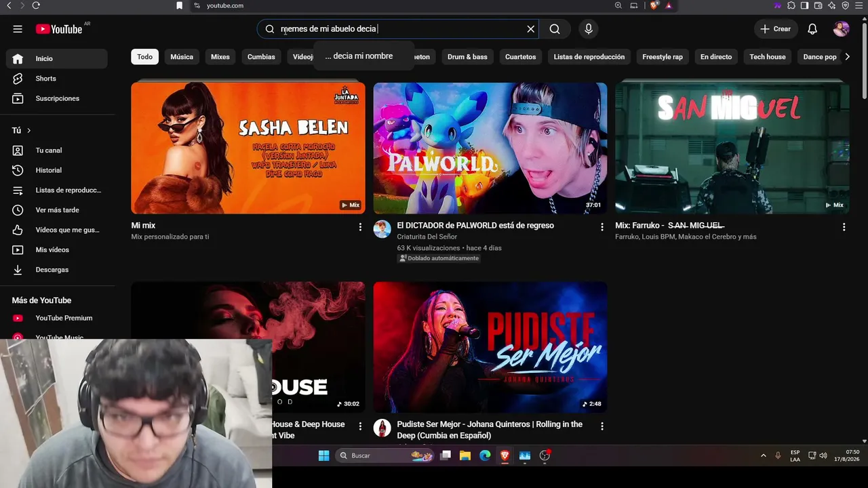
Task: Open the San Miguel Farruko mix thumbnail
Action: coord(732,148)
